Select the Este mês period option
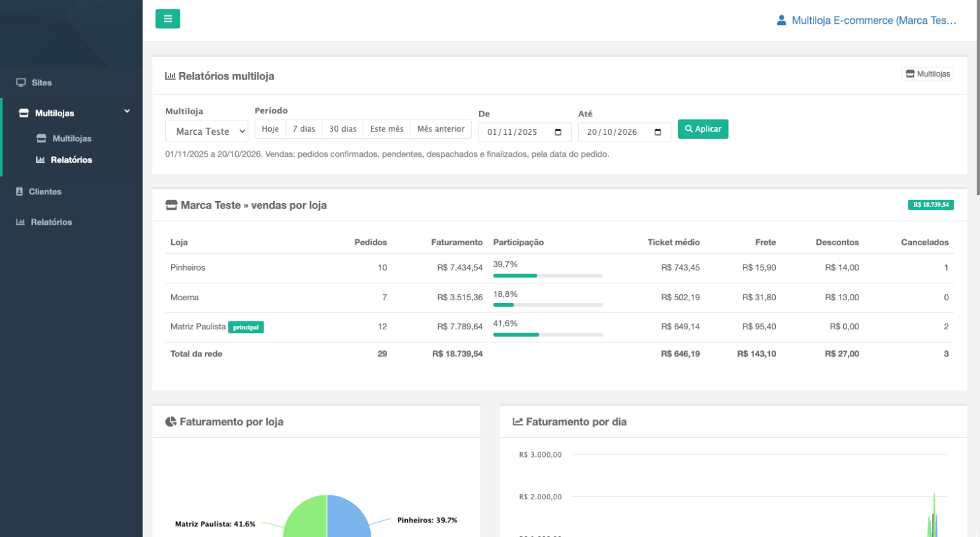980x537 pixels. point(387,129)
